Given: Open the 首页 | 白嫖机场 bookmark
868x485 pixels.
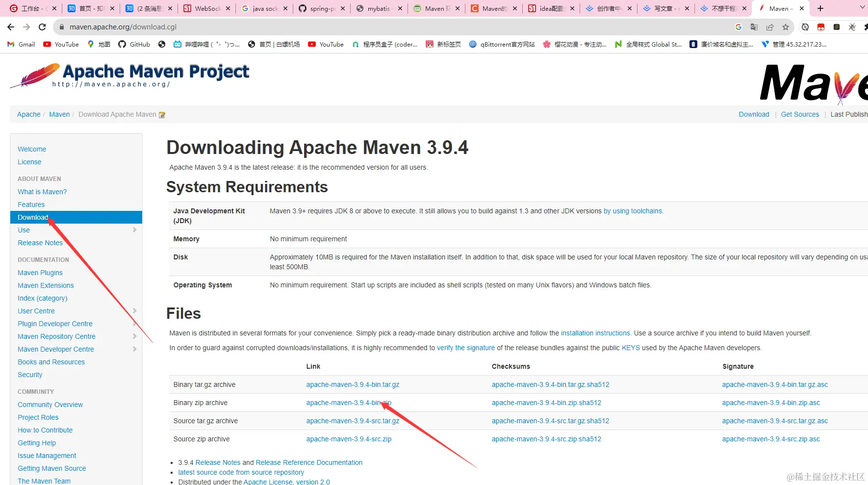Looking at the screenshot, I should pyautogui.click(x=274, y=44).
